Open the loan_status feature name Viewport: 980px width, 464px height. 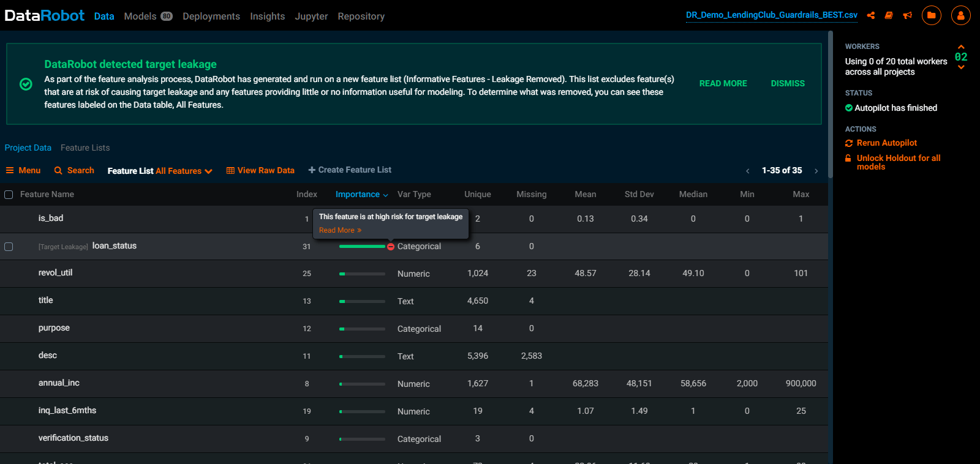(x=115, y=245)
